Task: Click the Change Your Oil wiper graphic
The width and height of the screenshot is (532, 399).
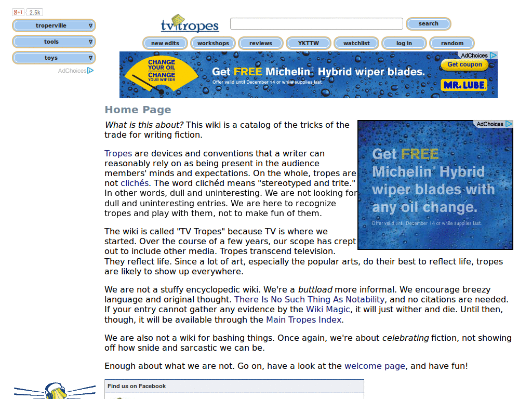Action: tap(161, 75)
